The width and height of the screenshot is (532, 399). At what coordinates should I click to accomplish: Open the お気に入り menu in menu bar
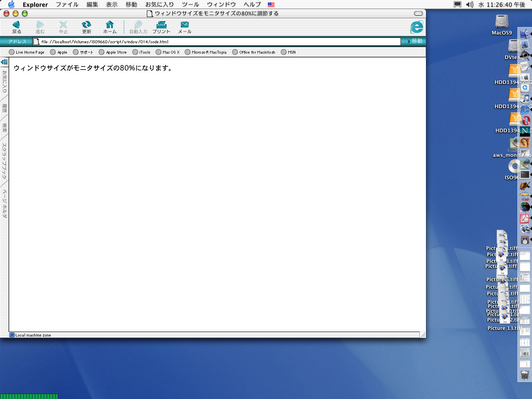click(x=160, y=5)
